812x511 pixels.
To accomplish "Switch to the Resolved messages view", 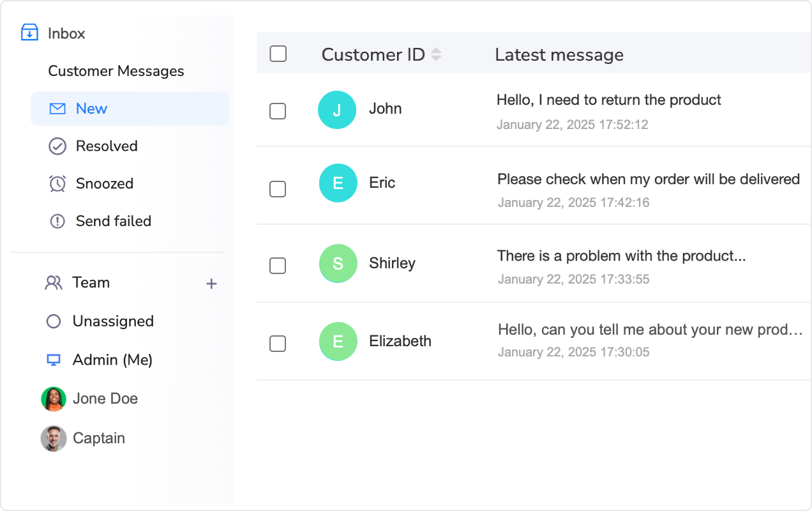I will [x=106, y=146].
